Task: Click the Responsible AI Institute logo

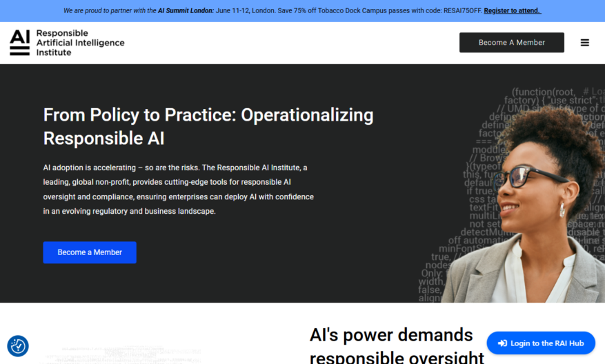Action: click(x=67, y=43)
